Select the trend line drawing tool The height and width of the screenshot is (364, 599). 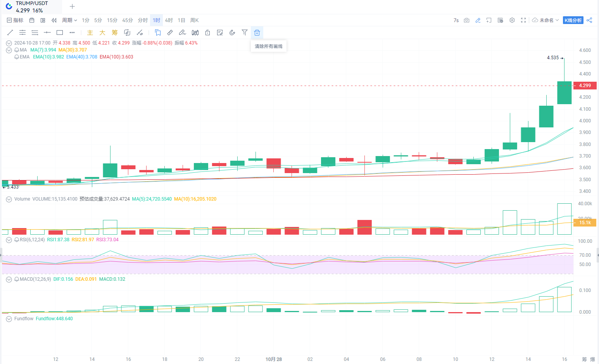click(10, 33)
